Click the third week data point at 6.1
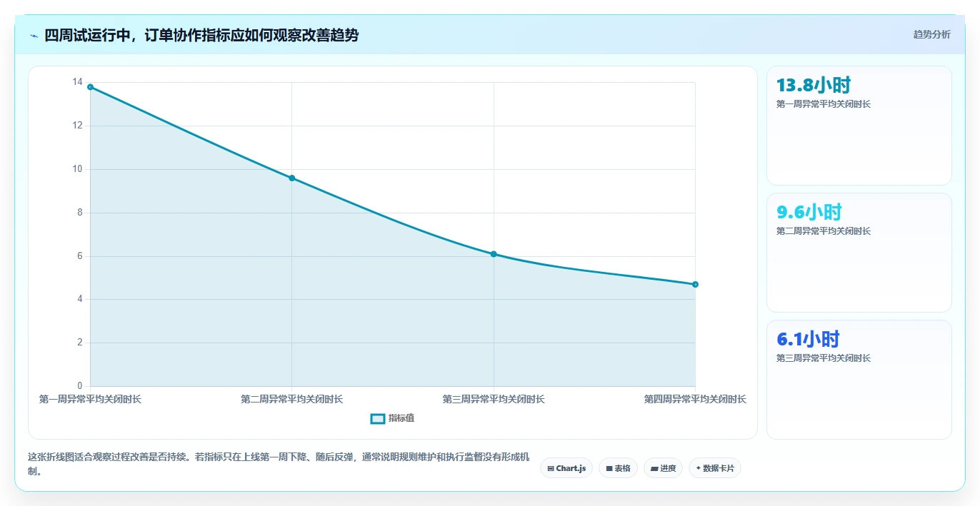Screen dimensions: 980x506 click(494, 254)
